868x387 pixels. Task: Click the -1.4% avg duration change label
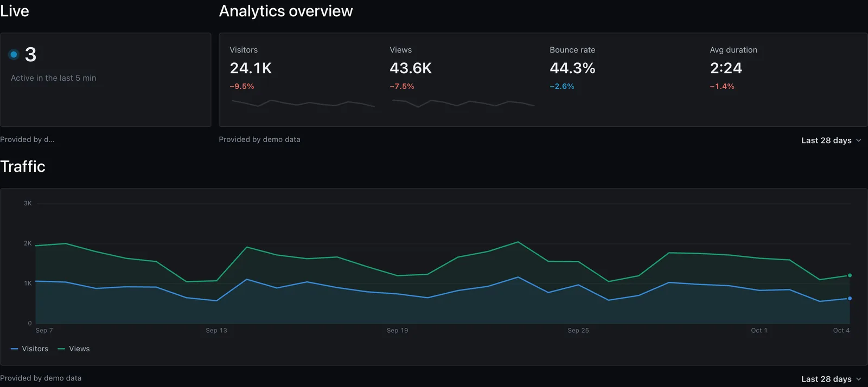pyautogui.click(x=722, y=86)
